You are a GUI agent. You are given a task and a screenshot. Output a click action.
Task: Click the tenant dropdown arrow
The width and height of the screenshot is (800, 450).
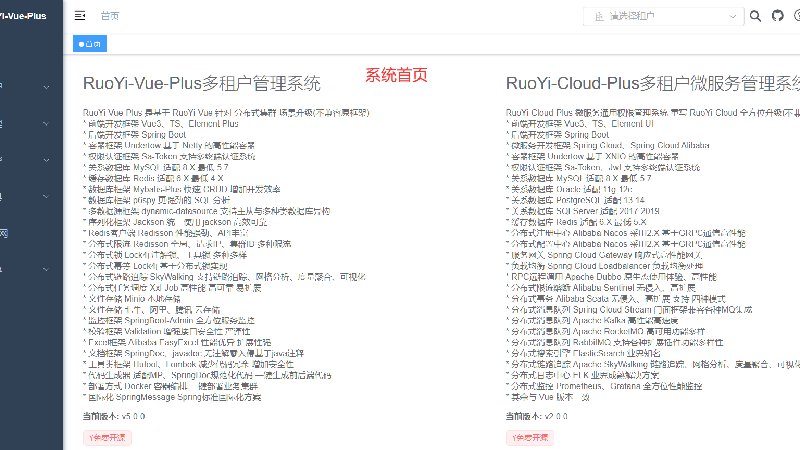coord(733,16)
